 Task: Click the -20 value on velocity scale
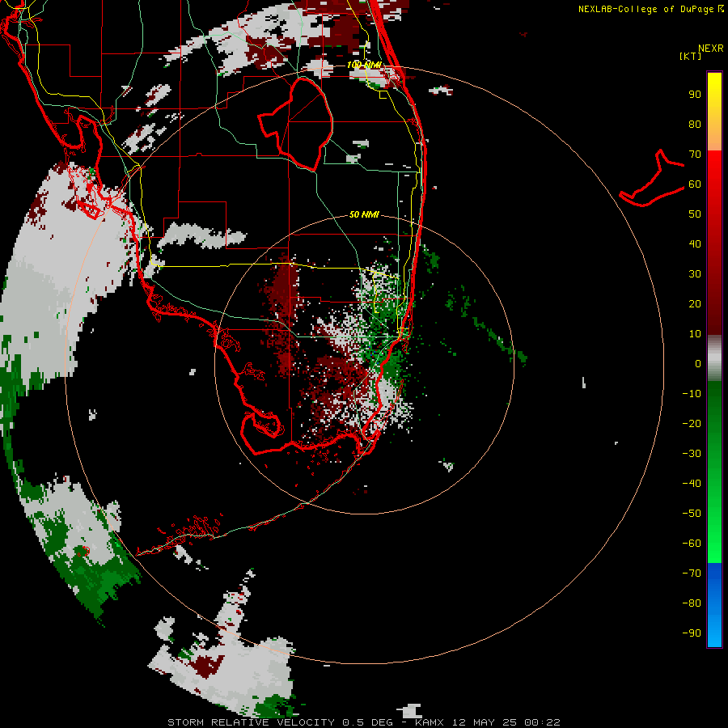pos(692,423)
